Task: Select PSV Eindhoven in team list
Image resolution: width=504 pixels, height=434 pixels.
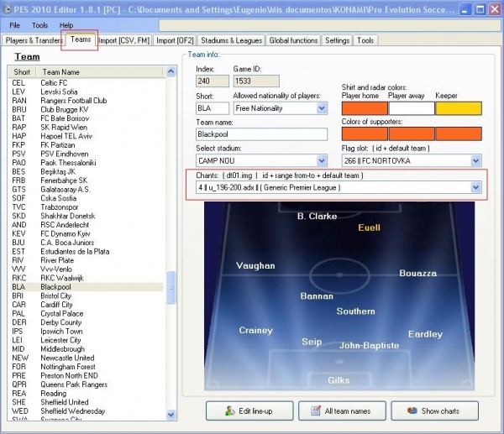Action: 87,154
